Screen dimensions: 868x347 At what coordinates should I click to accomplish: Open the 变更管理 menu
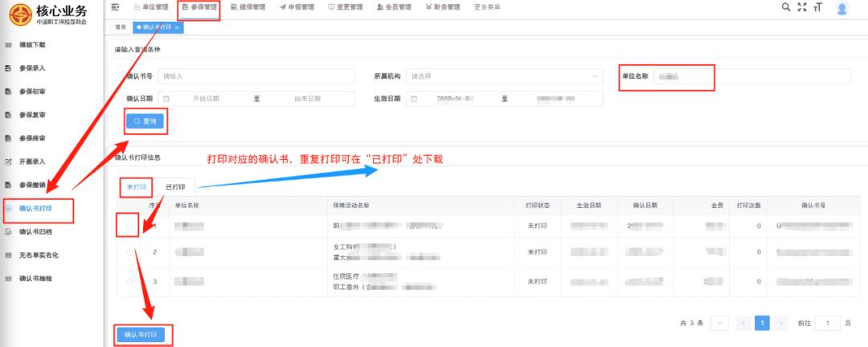[x=346, y=7]
